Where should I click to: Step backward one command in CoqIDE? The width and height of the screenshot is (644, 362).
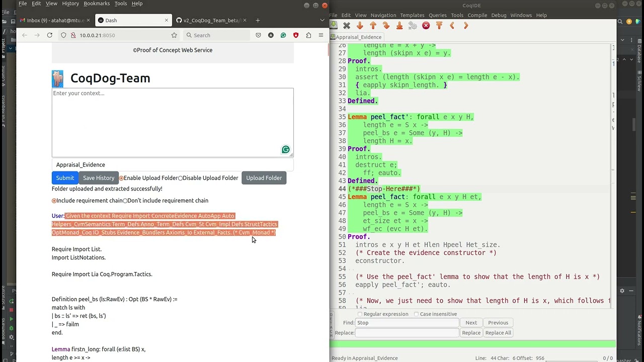click(373, 25)
